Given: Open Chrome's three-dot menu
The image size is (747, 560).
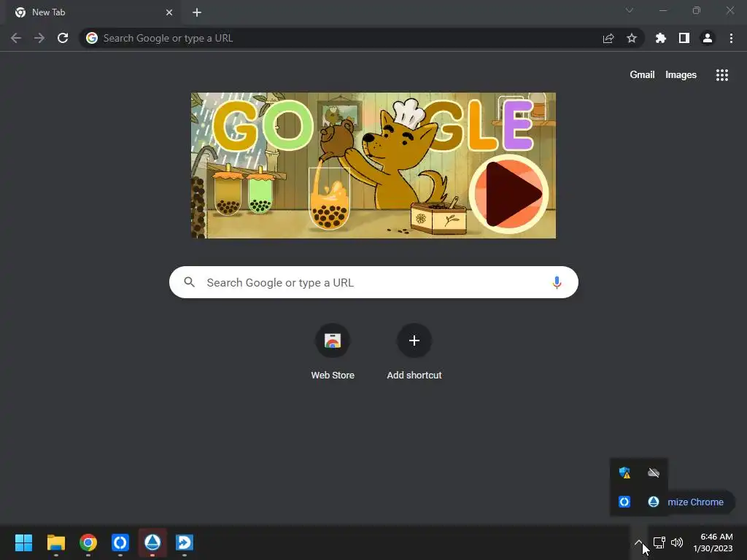Looking at the screenshot, I should click(731, 38).
